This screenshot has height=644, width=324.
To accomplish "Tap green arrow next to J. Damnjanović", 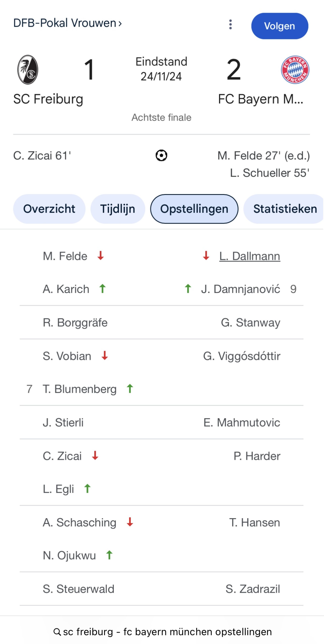I will (188, 289).
